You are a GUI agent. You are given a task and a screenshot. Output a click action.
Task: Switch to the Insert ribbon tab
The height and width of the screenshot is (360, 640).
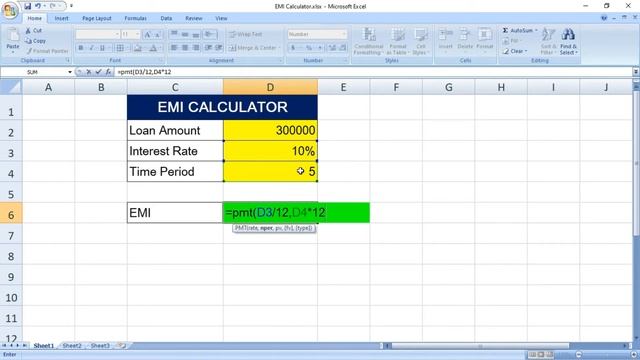click(x=62, y=18)
